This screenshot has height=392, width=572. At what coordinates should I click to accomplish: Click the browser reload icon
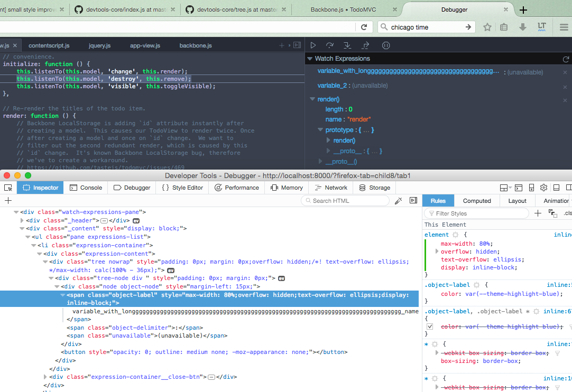click(x=364, y=27)
